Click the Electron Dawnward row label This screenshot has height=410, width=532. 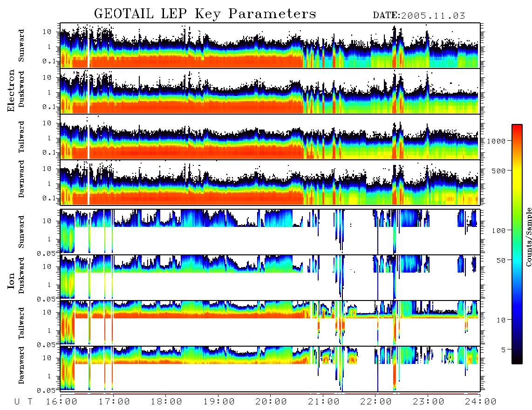(x=21, y=179)
